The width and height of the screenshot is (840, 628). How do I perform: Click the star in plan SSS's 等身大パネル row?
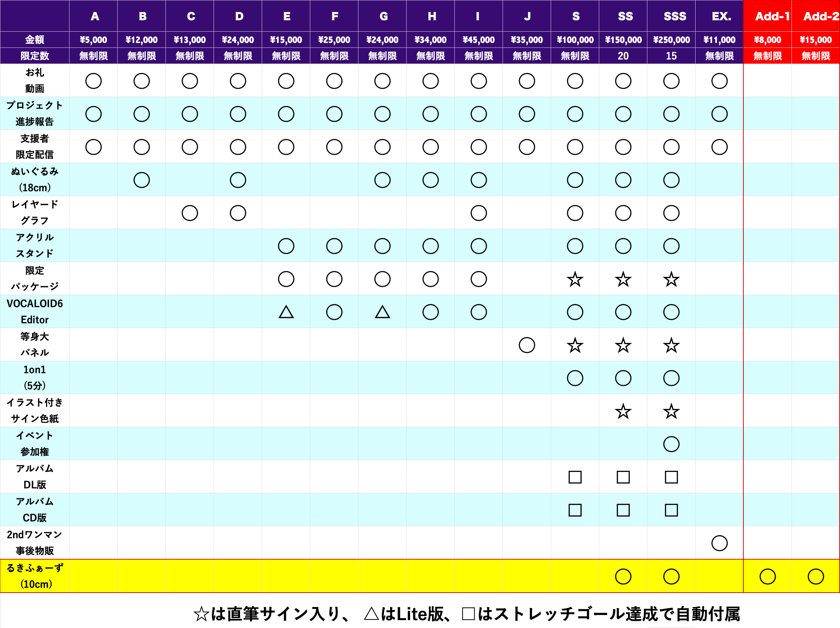pyautogui.click(x=671, y=346)
